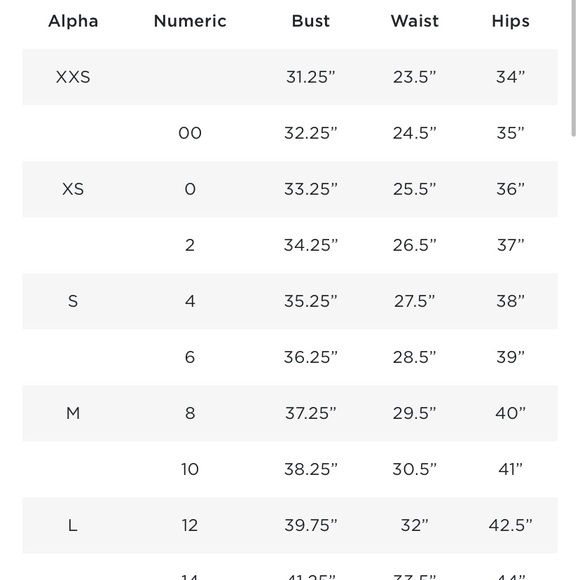Select numeric size 10 cell
The image size is (580, 580).
click(190, 469)
